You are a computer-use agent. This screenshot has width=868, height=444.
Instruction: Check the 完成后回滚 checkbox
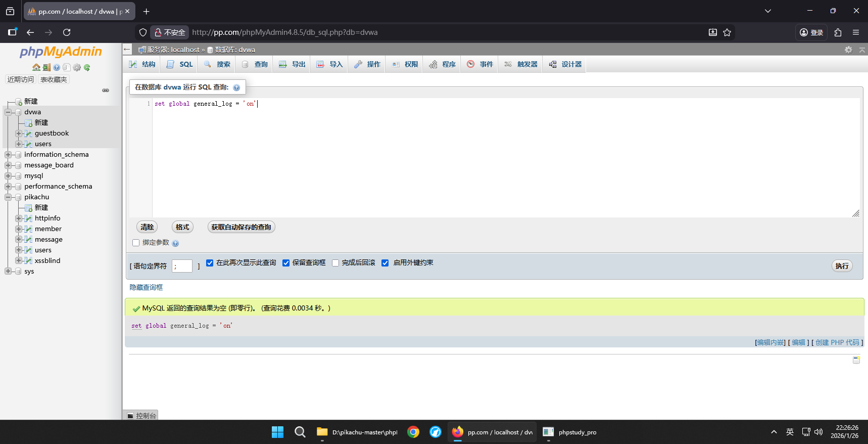335,263
